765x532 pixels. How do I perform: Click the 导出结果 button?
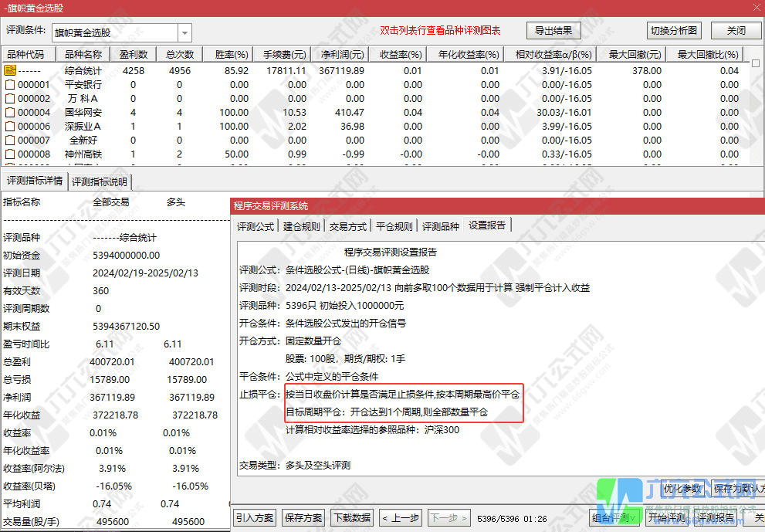click(x=555, y=30)
